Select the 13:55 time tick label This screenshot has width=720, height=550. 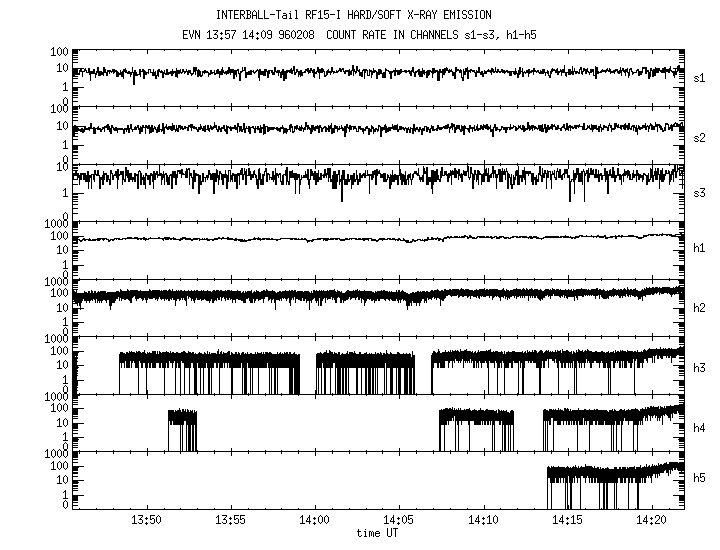click(230, 521)
